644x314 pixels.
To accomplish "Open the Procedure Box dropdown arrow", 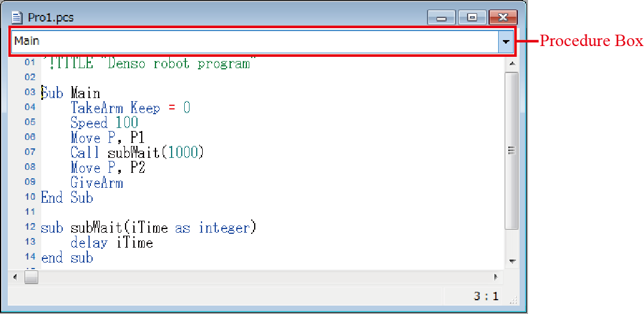I will pyautogui.click(x=506, y=41).
